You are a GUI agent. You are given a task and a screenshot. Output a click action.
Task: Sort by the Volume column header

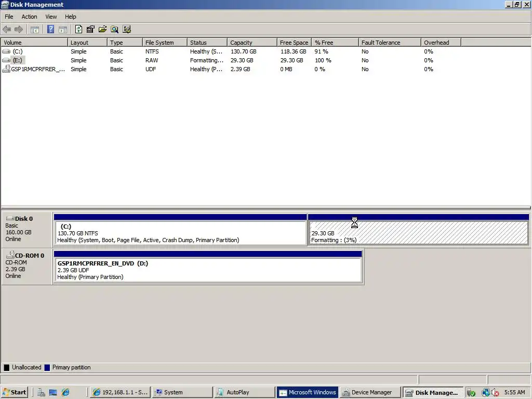[x=34, y=43]
